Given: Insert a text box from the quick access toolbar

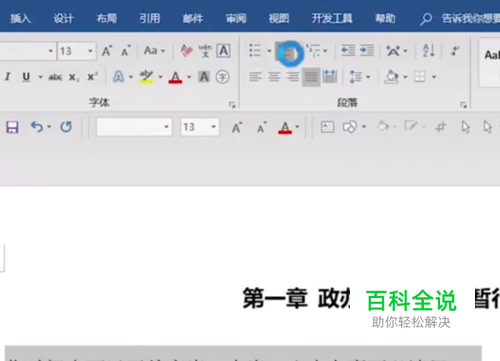Looking at the screenshot, I should pyautogui.click(x=327, y=127).
